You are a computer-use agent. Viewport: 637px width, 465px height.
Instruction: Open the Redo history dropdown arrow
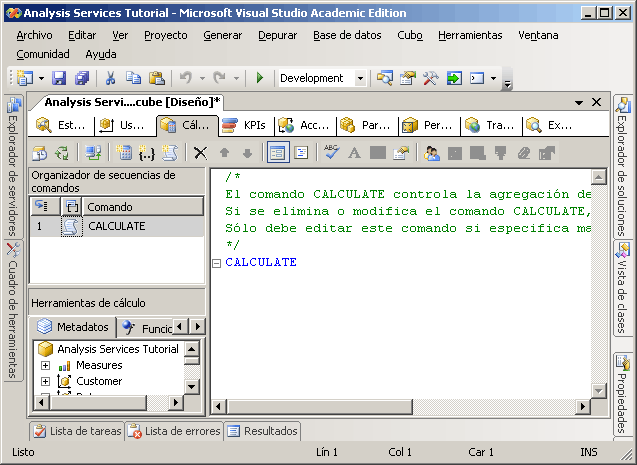click(x=236, y=78)
